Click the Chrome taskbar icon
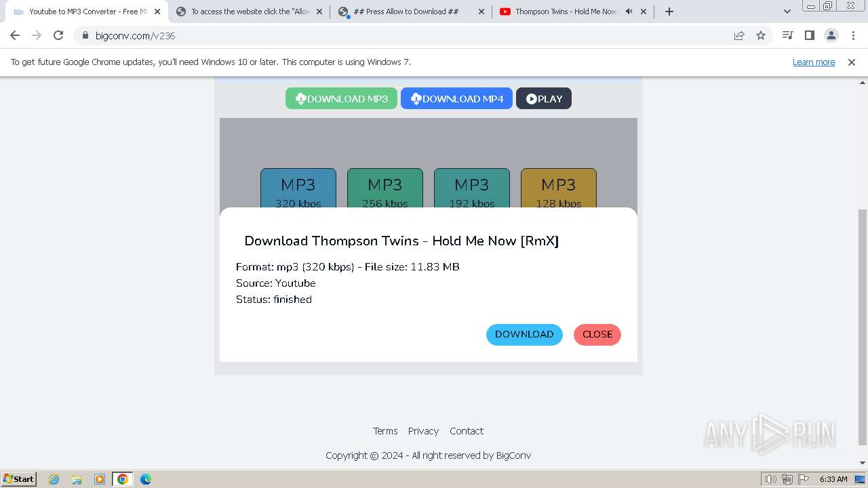 [123, 479]
